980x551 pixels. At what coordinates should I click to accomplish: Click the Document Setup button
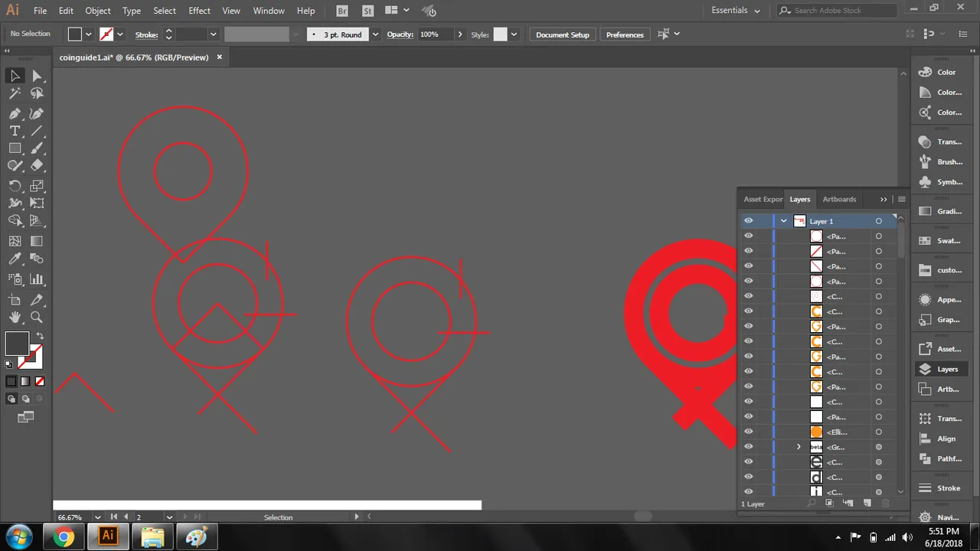tap(563, 34)
